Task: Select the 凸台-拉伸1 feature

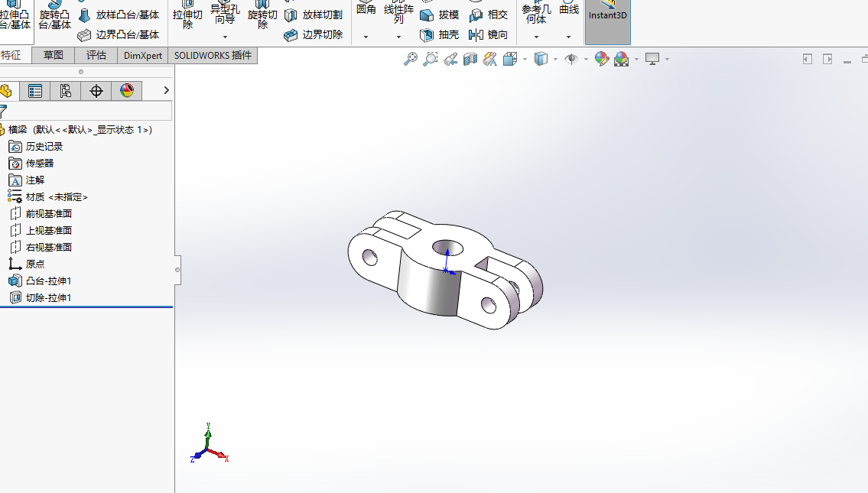Action: [x=48, y=281]
